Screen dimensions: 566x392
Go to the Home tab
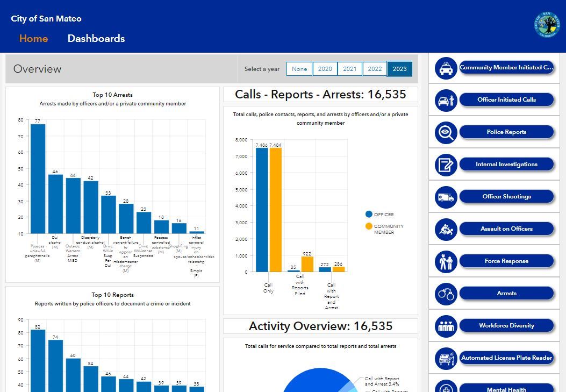(33, 38)
